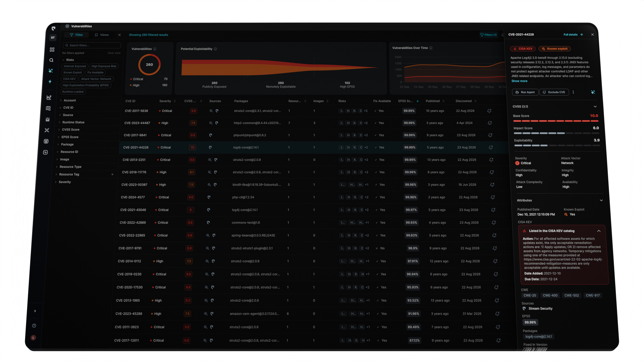Image resolution: width=644 pixels, height=362 pixels.
Task: Open the help icon at sidebar bottom
Action: (34, 326)
